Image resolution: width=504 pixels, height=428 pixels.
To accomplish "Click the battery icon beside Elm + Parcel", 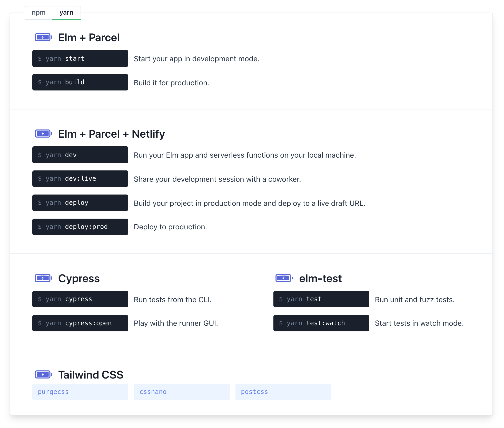I will coord(43,37).
